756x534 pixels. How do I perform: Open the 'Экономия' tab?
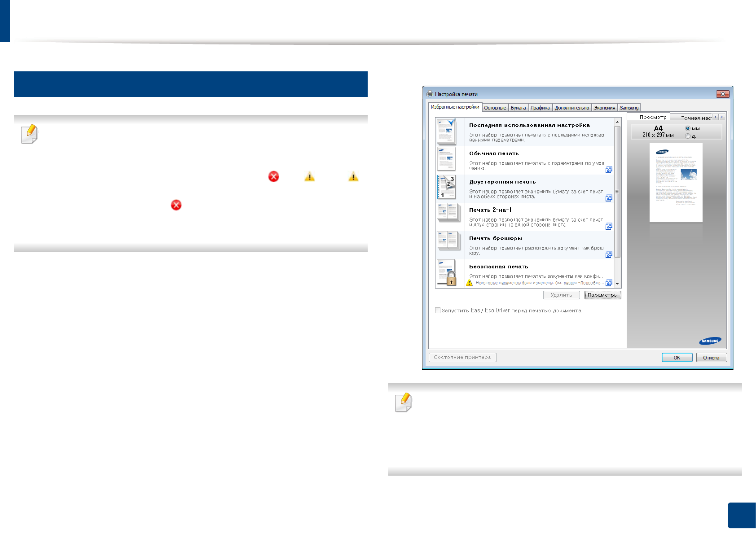coord(604,108)
